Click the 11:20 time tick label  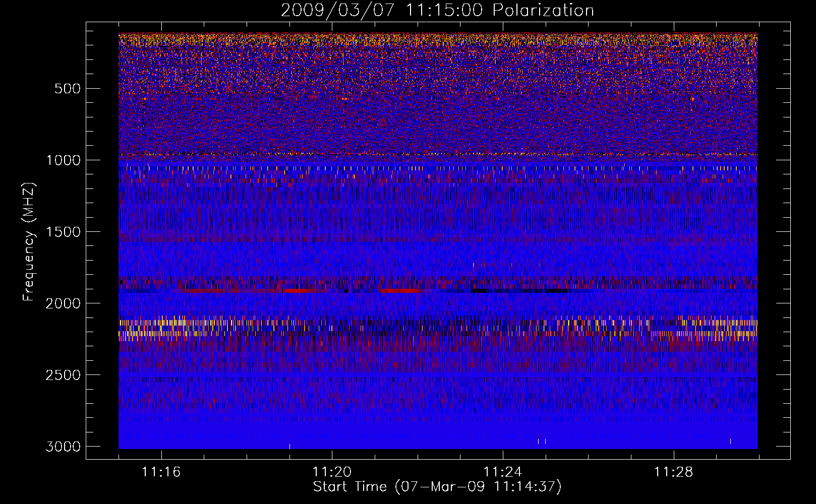[x=332, y=472]
